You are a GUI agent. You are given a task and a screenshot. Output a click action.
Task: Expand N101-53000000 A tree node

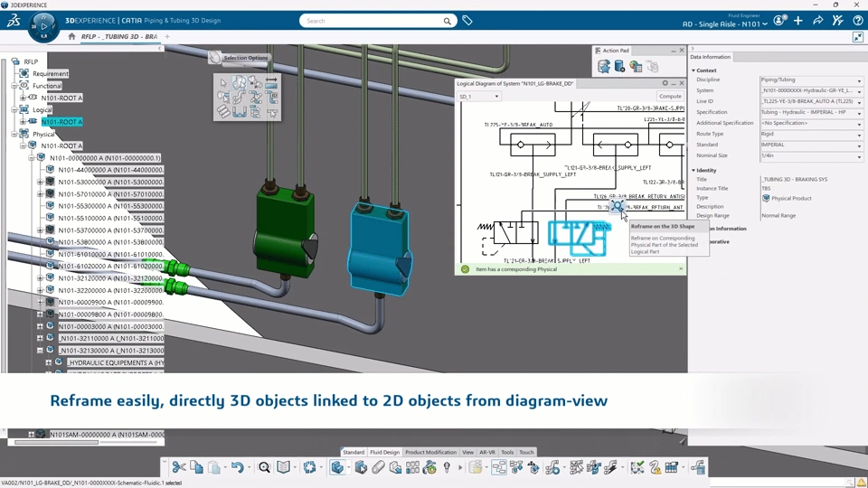click(40, 182)
